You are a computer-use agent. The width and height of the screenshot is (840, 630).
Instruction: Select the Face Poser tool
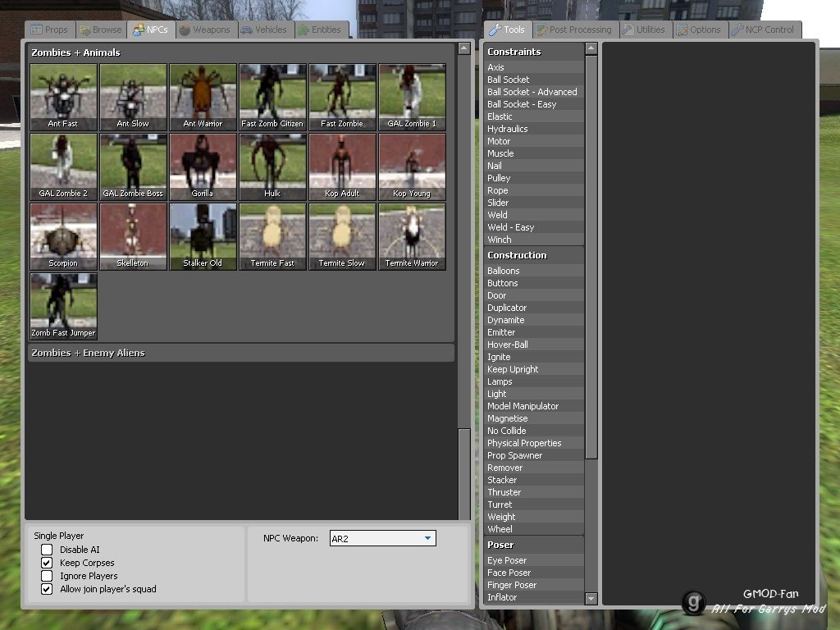(x=533, y=573)
